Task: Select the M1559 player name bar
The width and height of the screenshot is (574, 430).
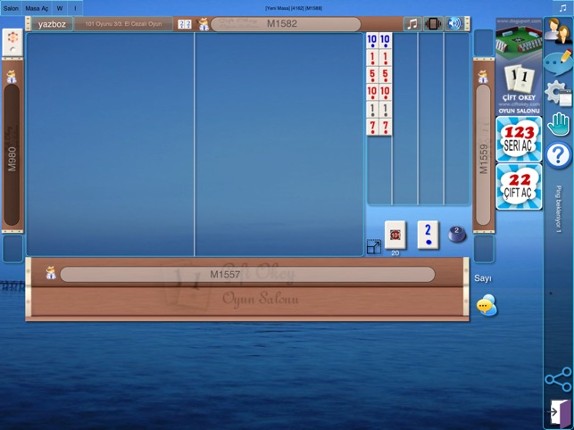Action: (483, 155)
